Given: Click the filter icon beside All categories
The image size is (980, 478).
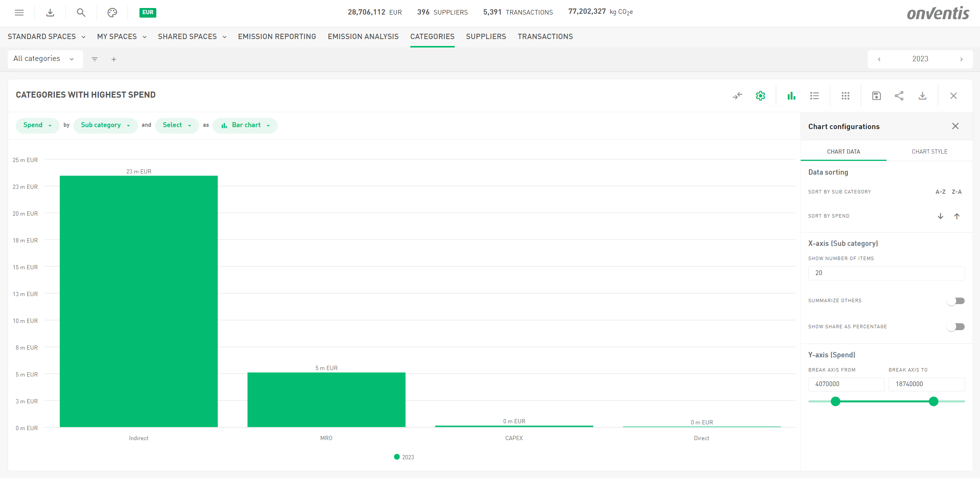Looking at the screenshot, I should [x=95, y=59].
